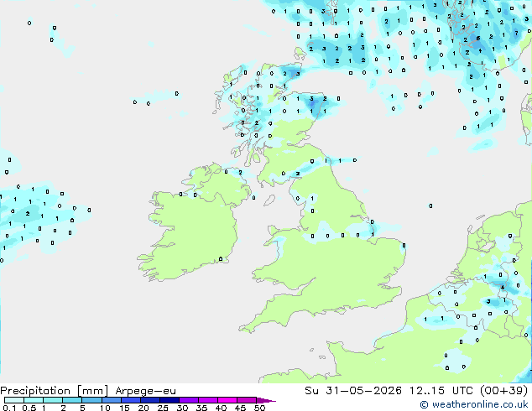Image resolution: width=532 pixels, height=411 pixels.
Task: Click the '50' legend scale label
Action: (x=259, y=408)
